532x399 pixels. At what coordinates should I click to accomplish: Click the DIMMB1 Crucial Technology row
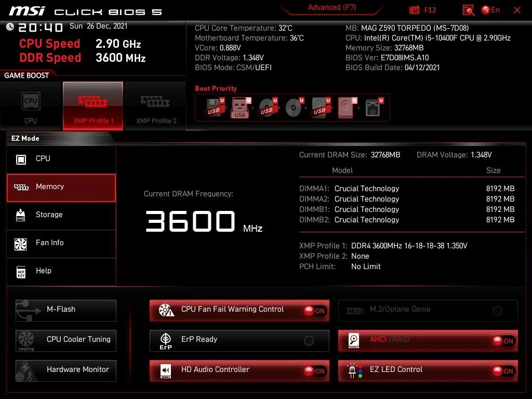click(x=407, y=210)
